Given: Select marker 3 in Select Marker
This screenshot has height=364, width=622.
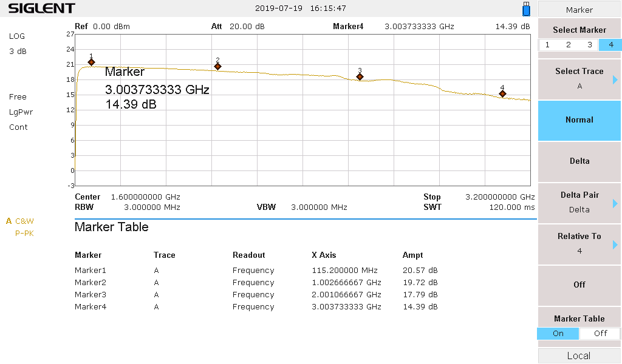Looking at the screenshot, I should coord(589,45).
